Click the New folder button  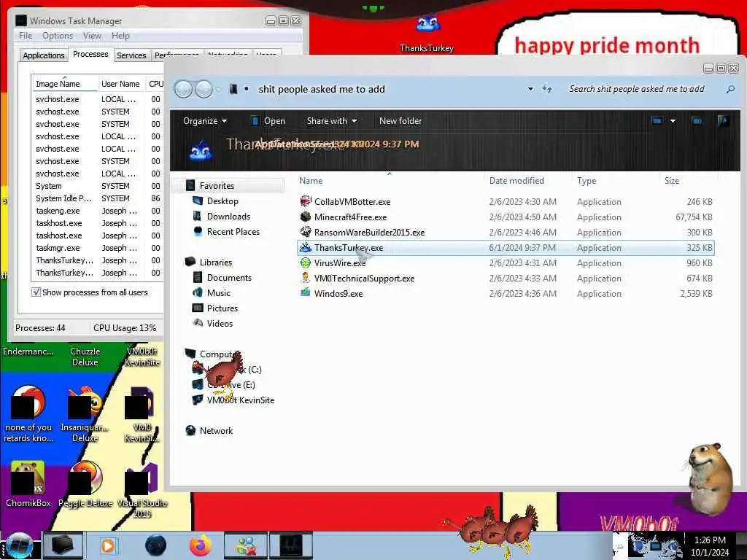[400, 121]
